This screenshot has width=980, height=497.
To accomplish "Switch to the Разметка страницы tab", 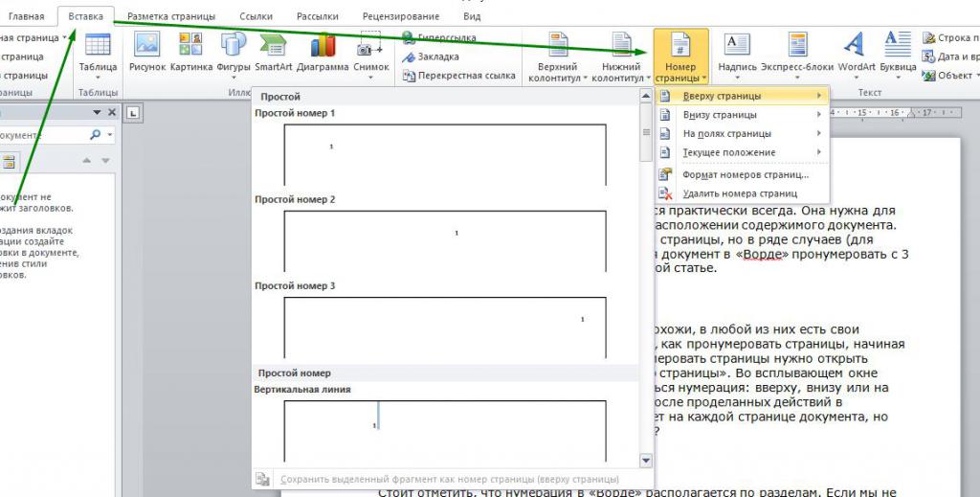I will 171,16.
